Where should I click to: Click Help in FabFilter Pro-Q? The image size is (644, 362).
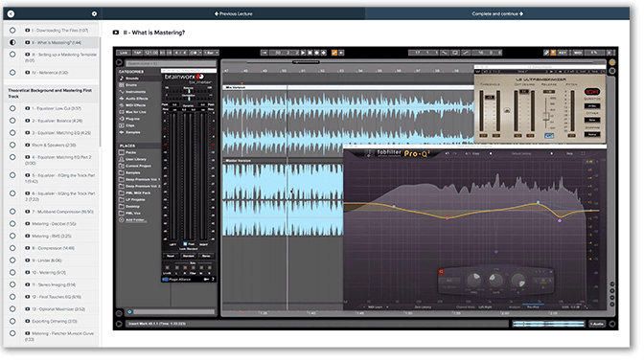tap(569, 153)
